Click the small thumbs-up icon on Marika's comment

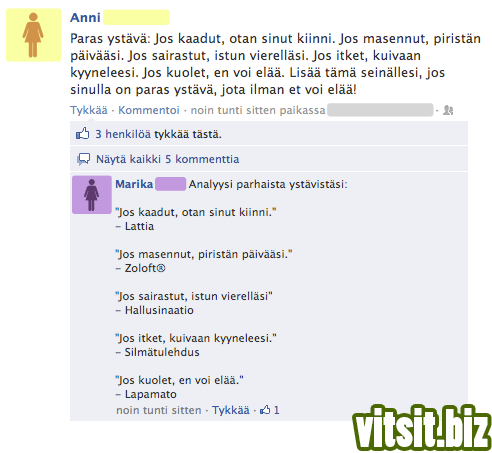coord(265,410)
